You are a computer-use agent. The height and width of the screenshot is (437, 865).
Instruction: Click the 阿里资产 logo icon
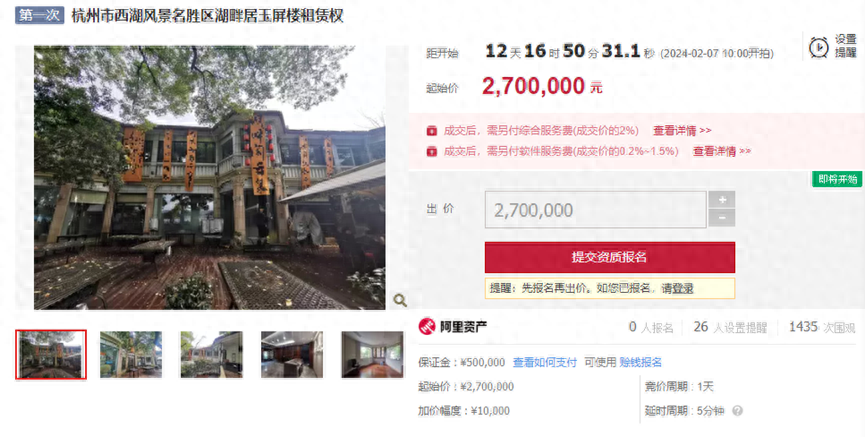click(x=426, y=327)
